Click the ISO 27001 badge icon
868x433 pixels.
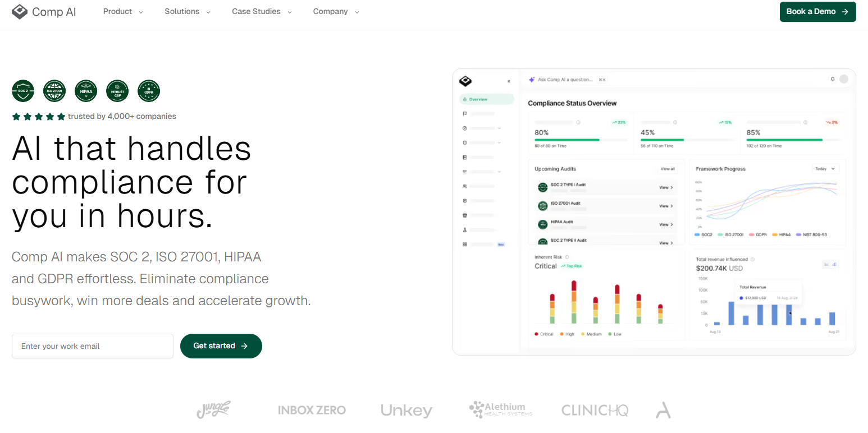54,91
